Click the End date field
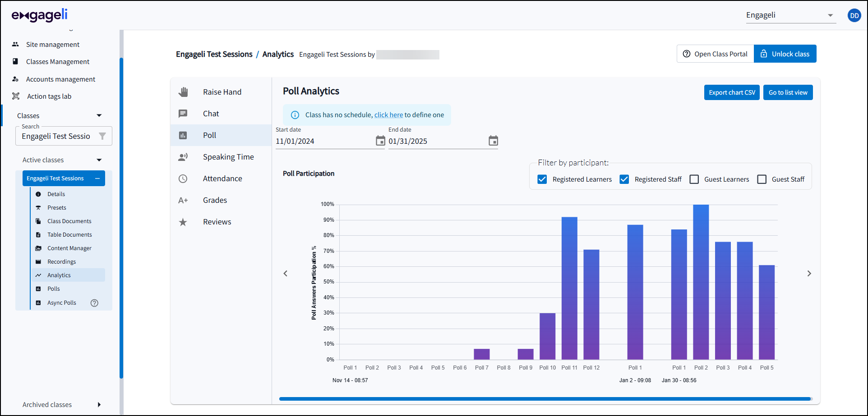 pyautogui.click(x=438, y=141)
